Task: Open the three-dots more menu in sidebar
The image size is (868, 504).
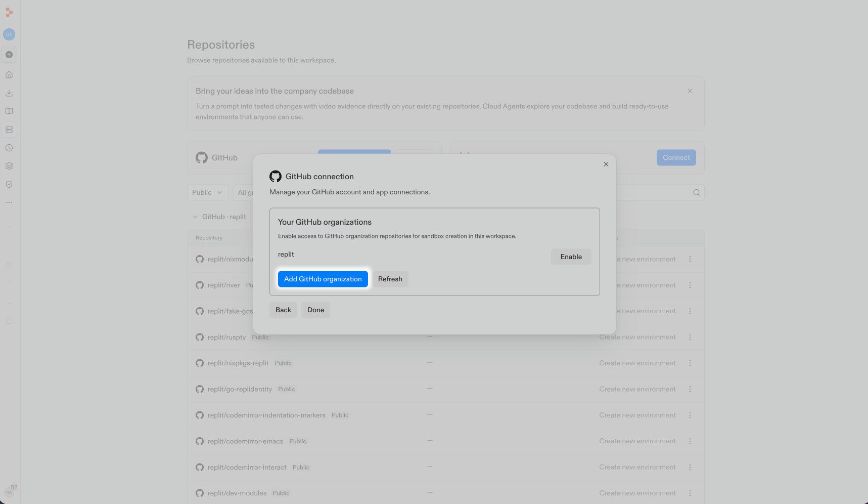Action: point(9,202)
